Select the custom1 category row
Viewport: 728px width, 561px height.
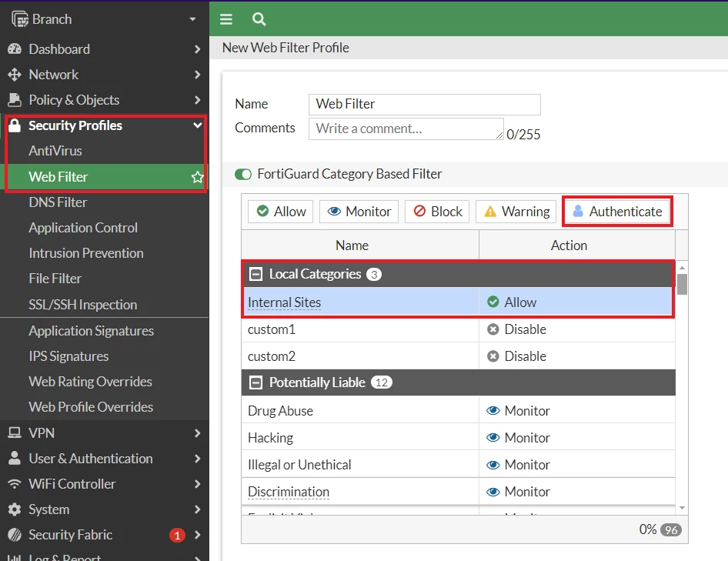point(458,329)
